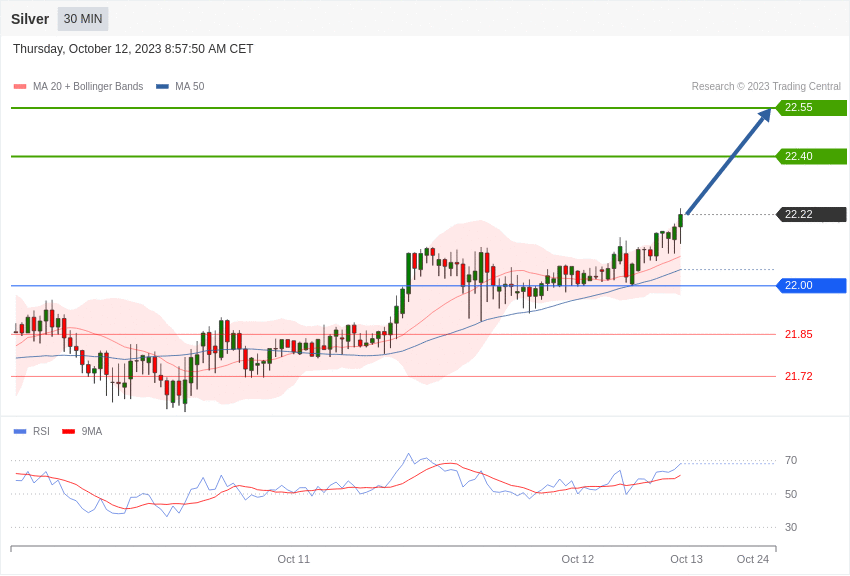
Task: Click the Research Trading Central credit text
Action: tap(766, 87)
